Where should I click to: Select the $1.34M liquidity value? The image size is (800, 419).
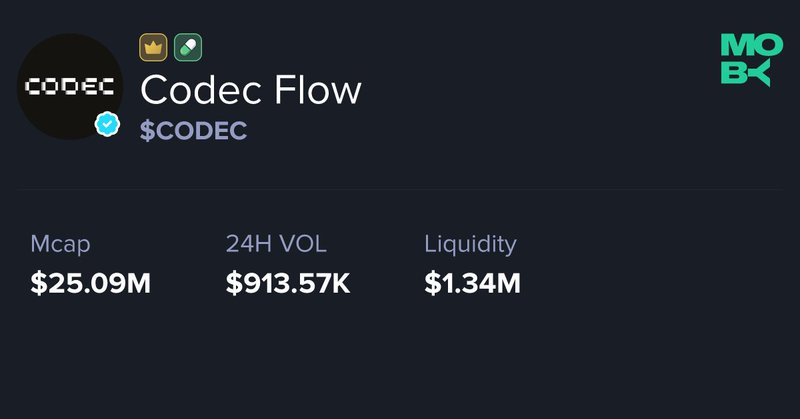(x=472, y=283)
